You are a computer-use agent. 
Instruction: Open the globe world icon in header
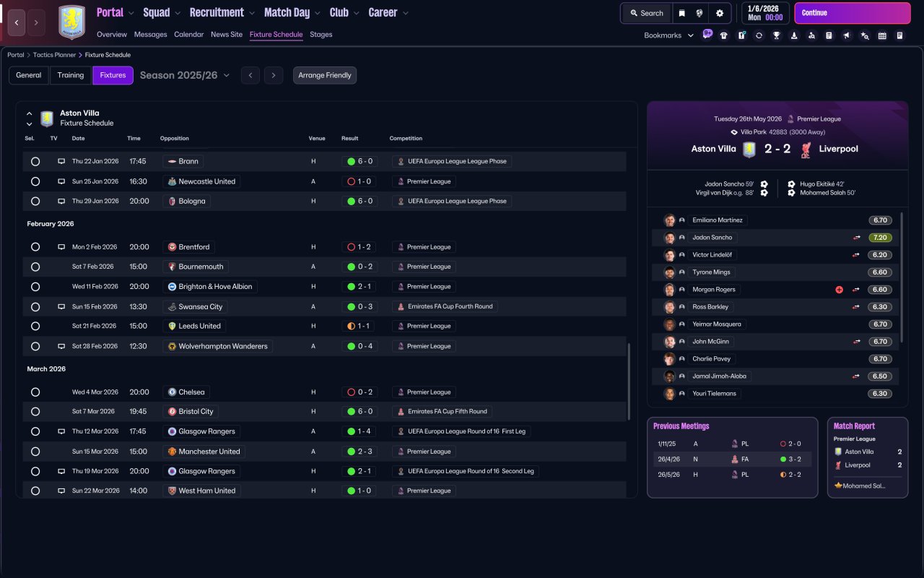tap(700, 13)
